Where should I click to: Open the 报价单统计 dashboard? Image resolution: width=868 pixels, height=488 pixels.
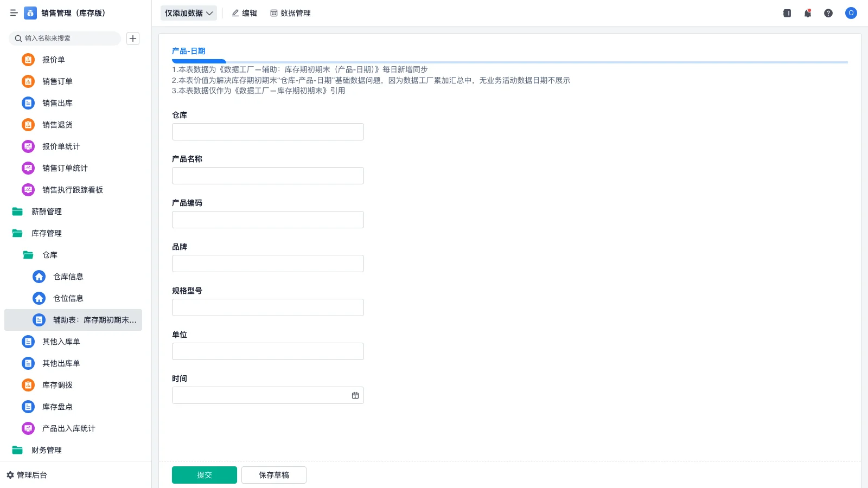[61, 146]
